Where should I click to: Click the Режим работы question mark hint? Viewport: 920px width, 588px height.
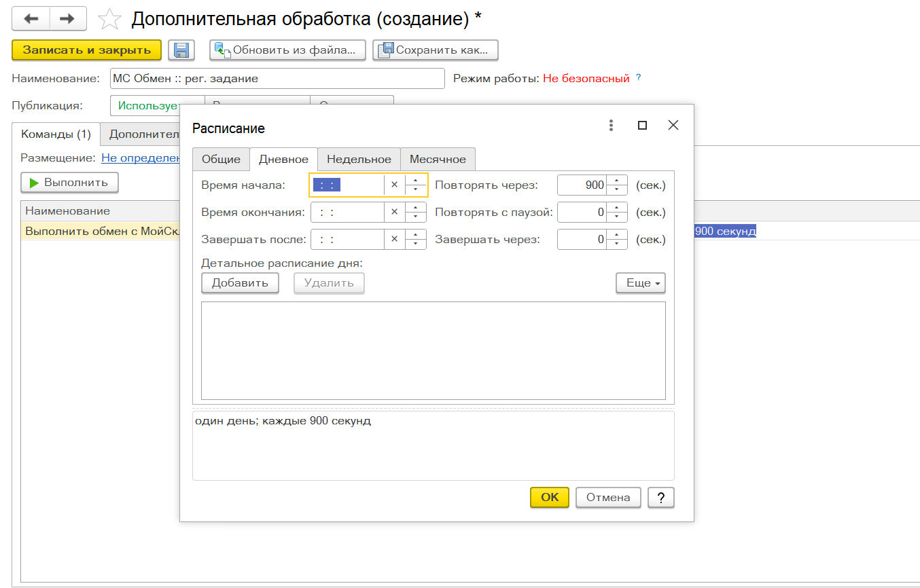638,77
